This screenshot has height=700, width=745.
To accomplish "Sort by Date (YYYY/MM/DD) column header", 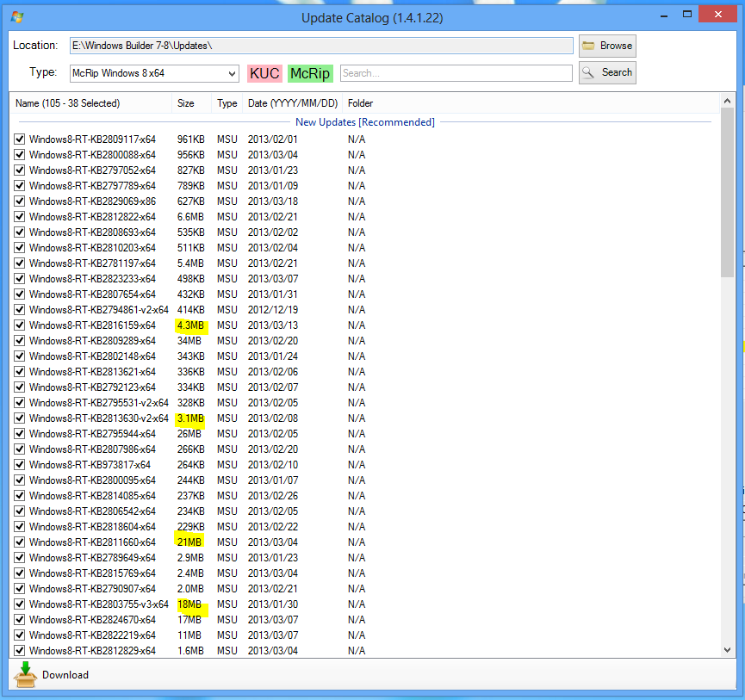I will pyautogui.click(x=291, y=103).
